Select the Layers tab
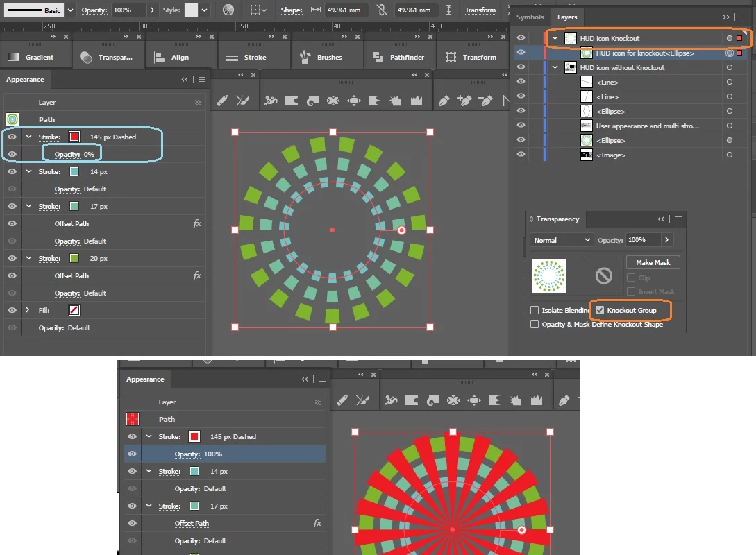Viewport: 756px width, 555px height. click(x=567, y=17)
